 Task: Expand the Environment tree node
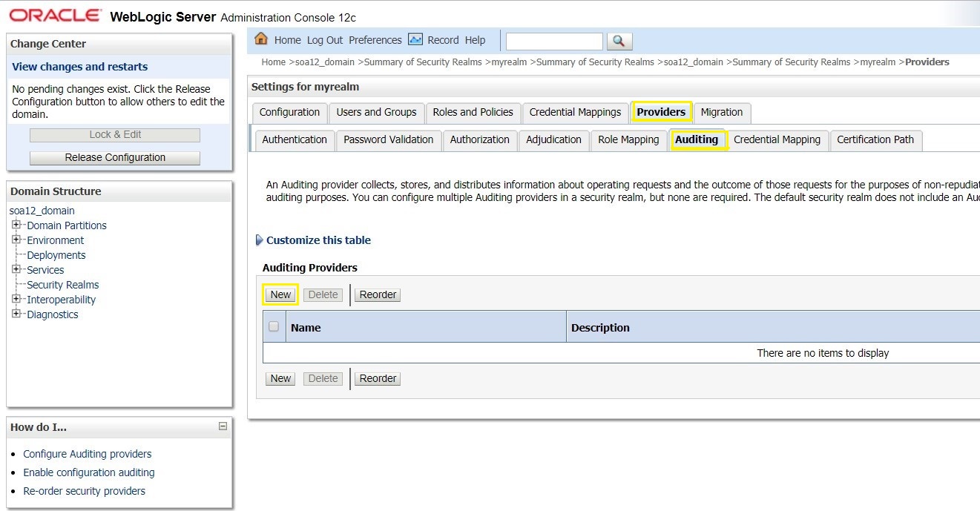tap(16, 240)
